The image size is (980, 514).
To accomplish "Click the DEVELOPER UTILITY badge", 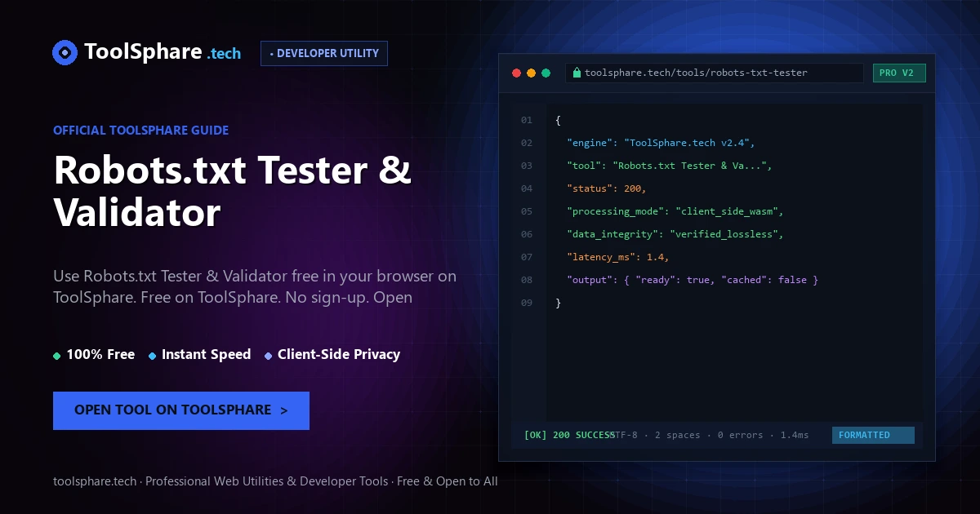I will pos(324,53).
